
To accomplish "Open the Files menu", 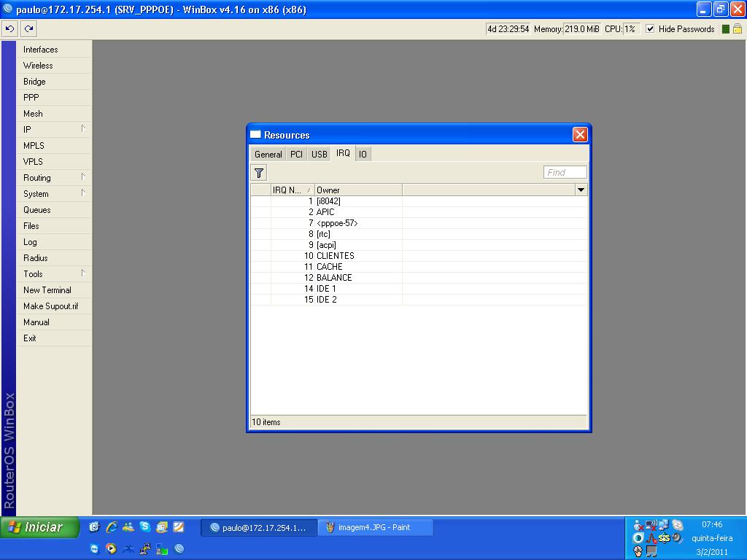I will click(x=53, y=226).
